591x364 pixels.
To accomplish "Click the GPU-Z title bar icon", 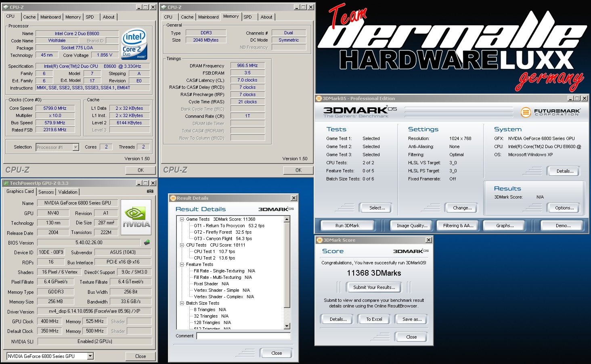I will tap(6, 183).
